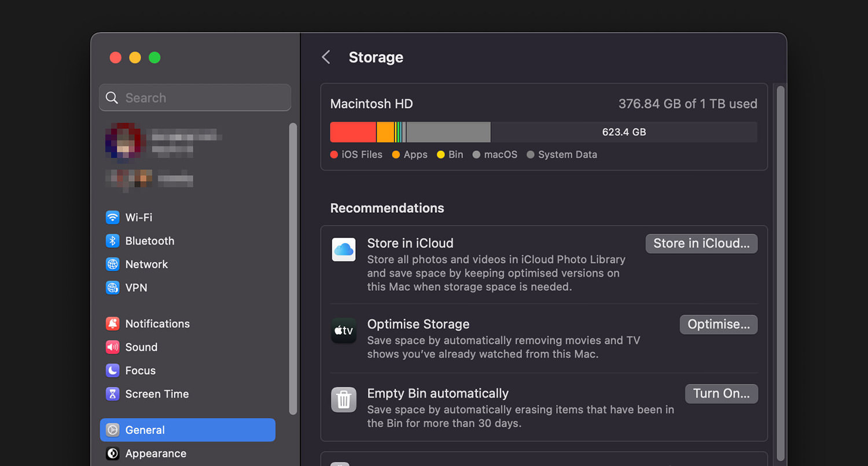
Task: Click the Optimise Storage title text
Action: [x=418, y=324]
